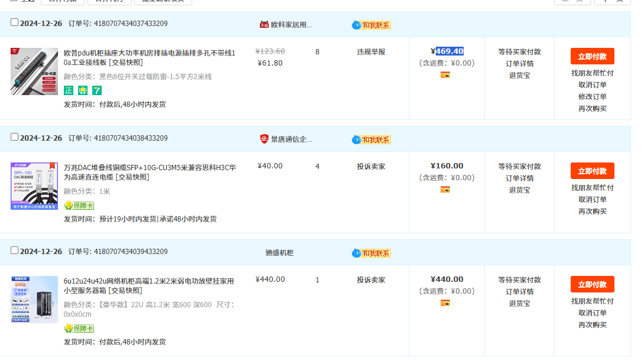The image size is (644, 361).
Task: Pay now for the ¥440.00 cabinet order
Action: pos(592,284)
